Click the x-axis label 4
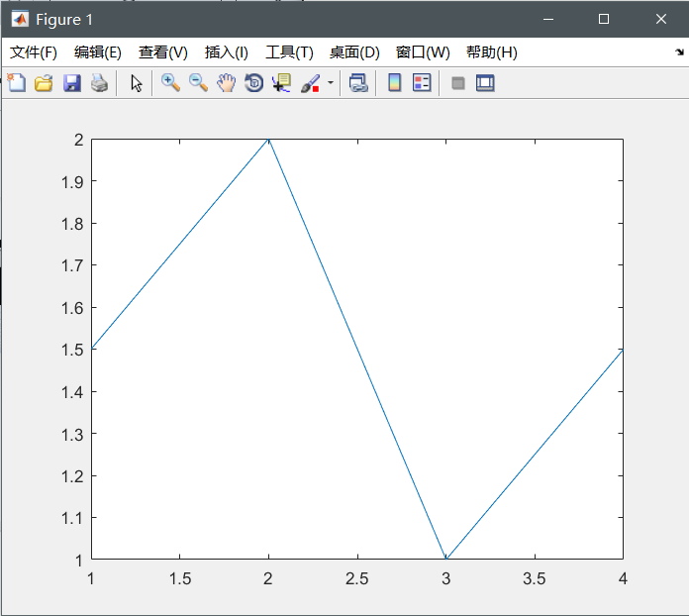The image size is (689, 616). [x=623, y=578]
